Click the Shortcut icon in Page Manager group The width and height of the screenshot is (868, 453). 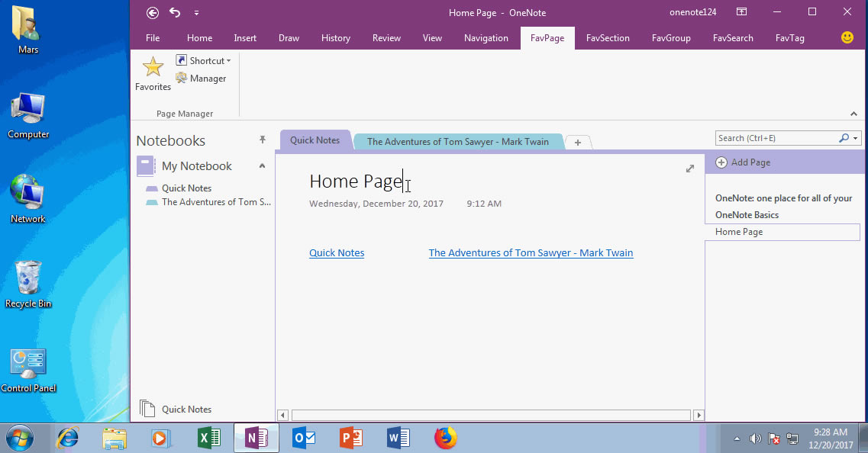coord(182,59)
